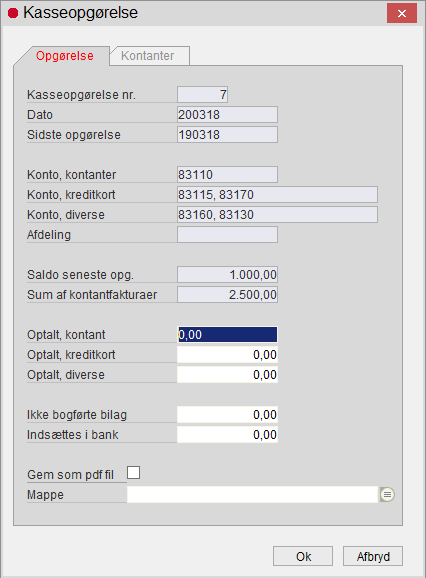Select the Konto, kontanter field 83110

tap(227, 174)
